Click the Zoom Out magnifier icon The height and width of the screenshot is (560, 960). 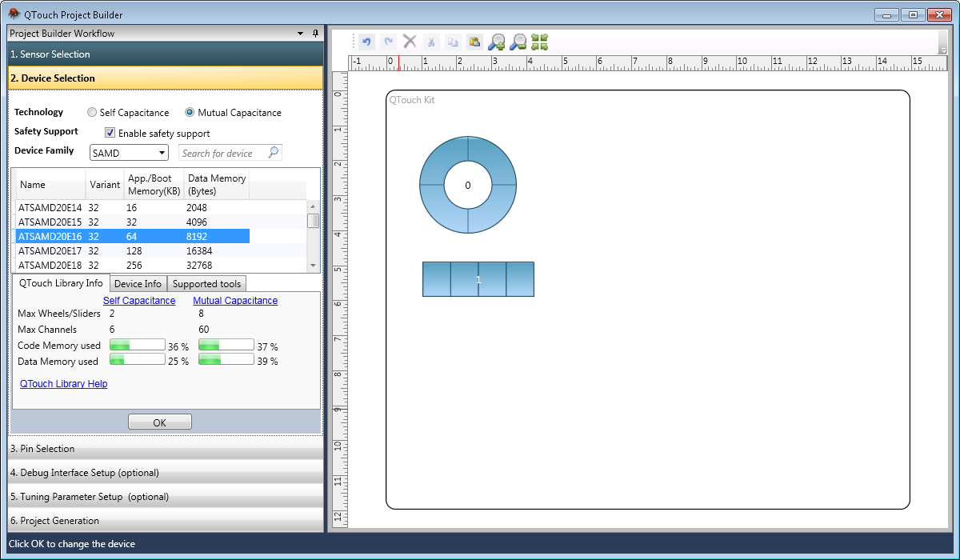tap(518, 42)
